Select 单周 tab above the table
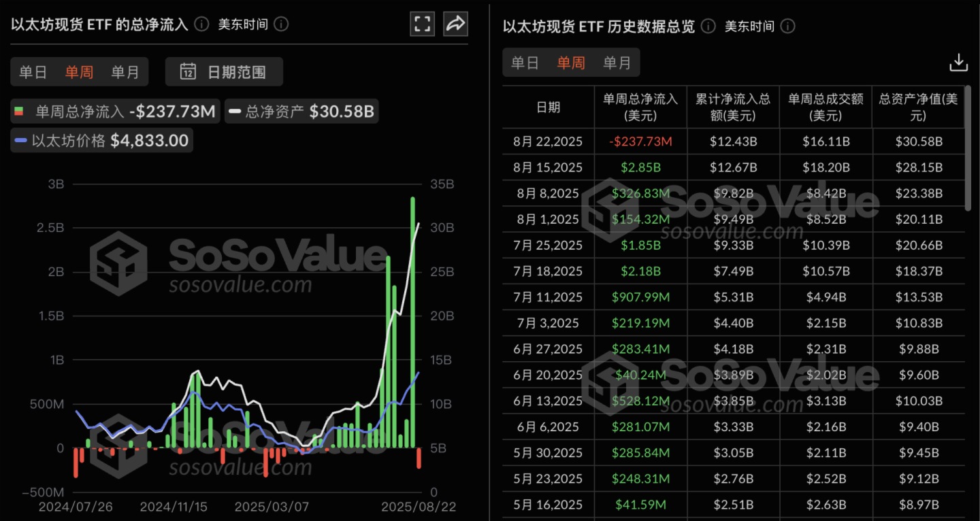The height and width of the screenshot is (521, 980). pos(571,63)
